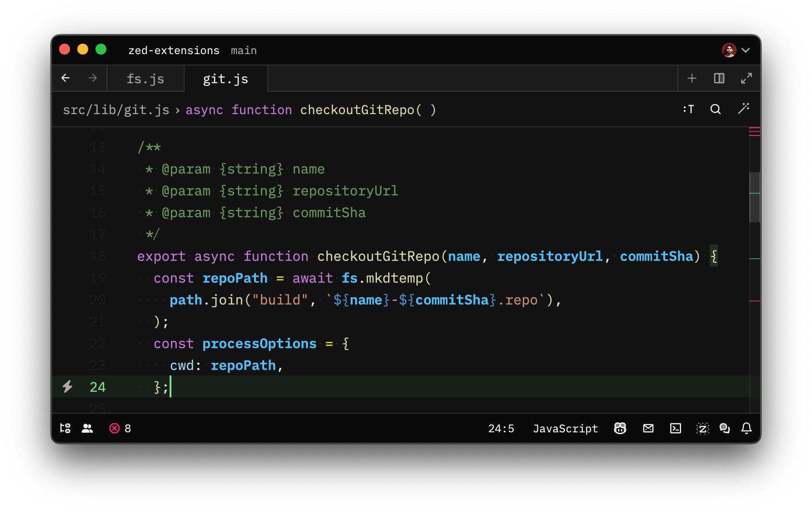Open the Copilot status icon
812x511 pixels.
[620, 428]
